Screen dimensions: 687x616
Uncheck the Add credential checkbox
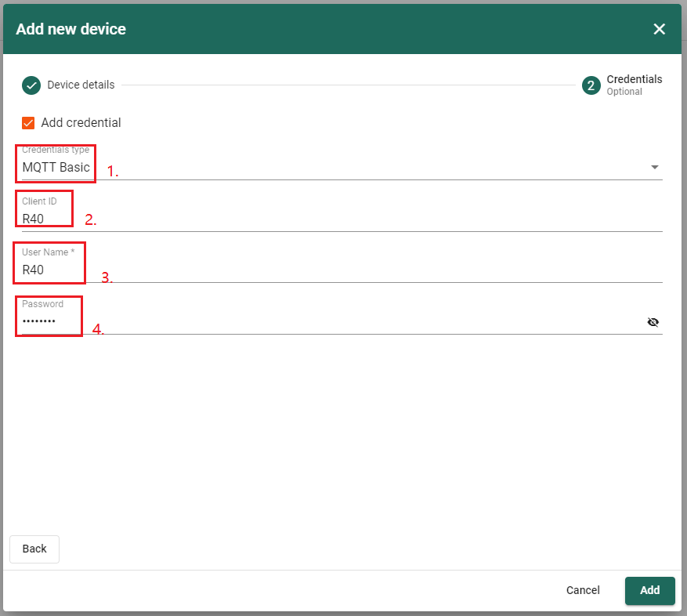[28, 123]
